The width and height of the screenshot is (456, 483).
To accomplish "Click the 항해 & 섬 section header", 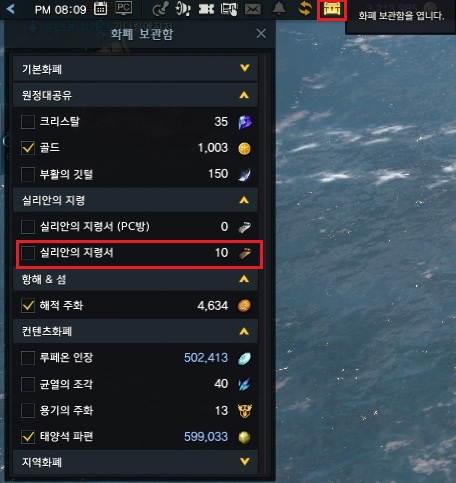I will (135, 279).
